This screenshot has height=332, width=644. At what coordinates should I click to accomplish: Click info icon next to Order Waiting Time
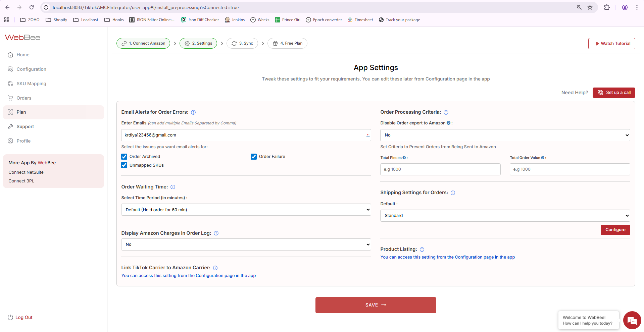[x=173, y=187]
